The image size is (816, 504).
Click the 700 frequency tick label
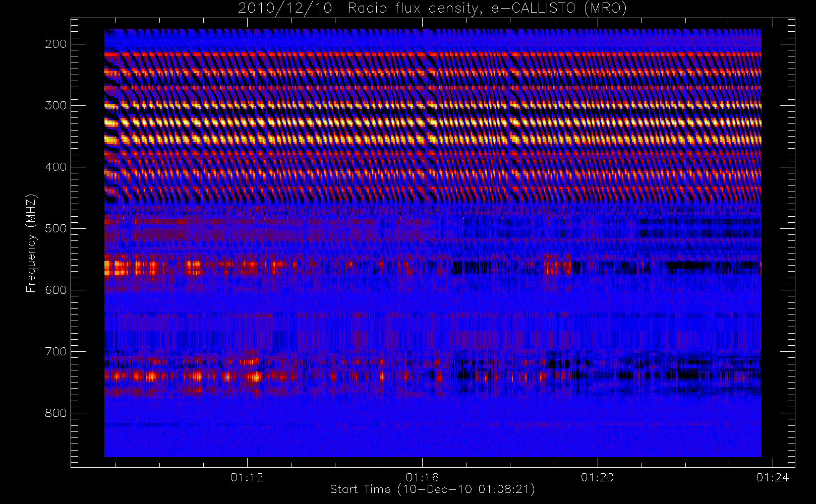tap(55, 351)
